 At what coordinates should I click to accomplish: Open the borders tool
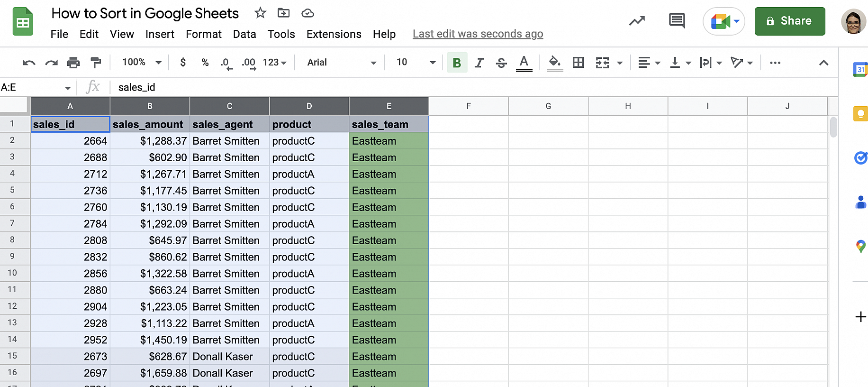(x=578, y=63)
